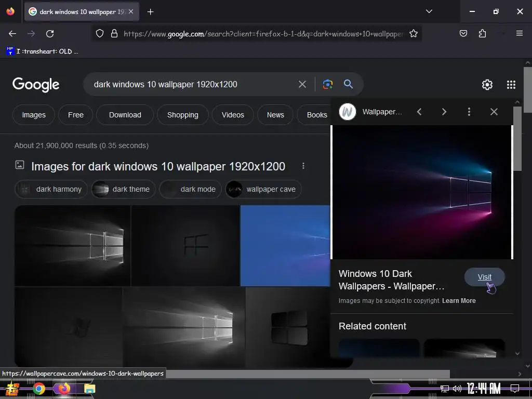Screen dimensions: 532x399
Task: Open the Extensions puzzle icon
Action: [482, 33]
